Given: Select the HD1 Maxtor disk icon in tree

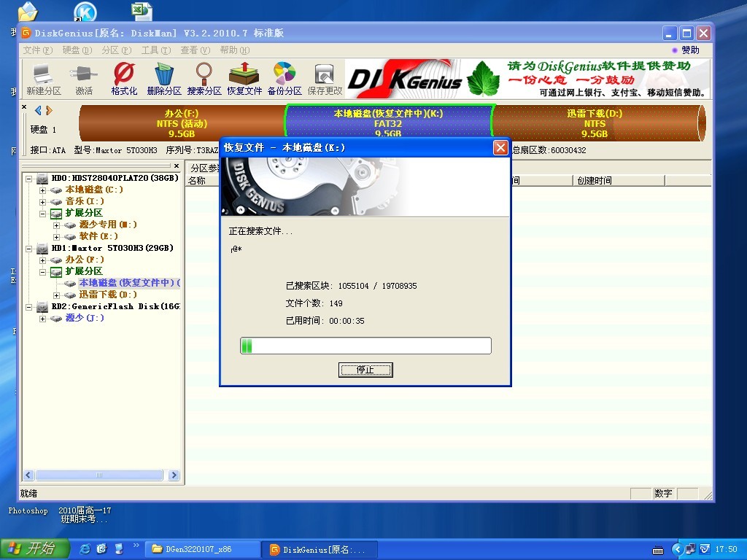Looking at the screenshot, I should click(42, 249).
